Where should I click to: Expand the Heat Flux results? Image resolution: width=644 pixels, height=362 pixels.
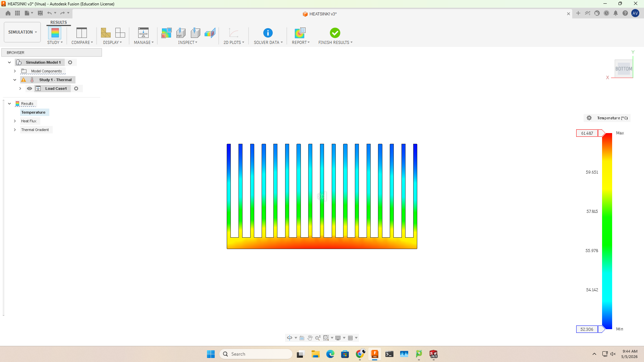[x=15, y=121]
